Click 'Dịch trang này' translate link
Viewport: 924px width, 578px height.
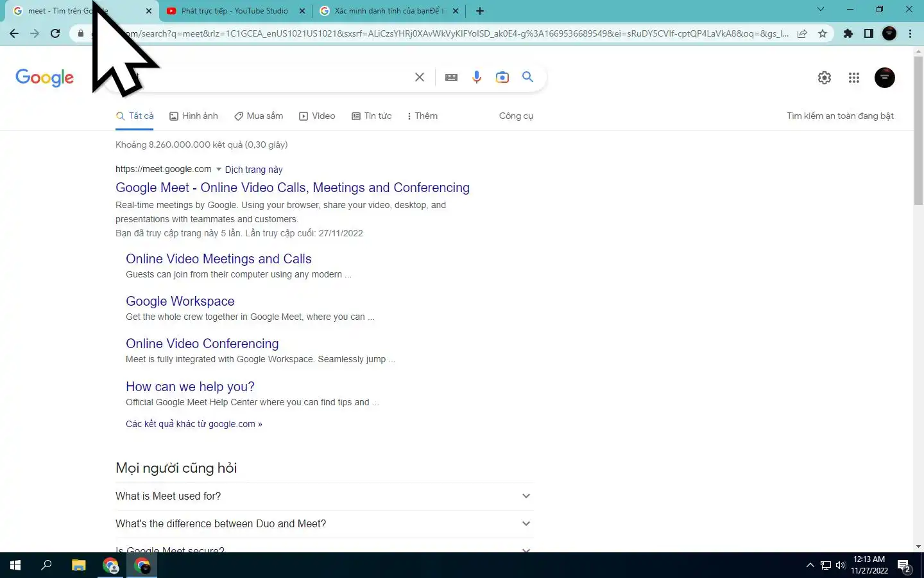pyautogui.click(x=253, y=170)
